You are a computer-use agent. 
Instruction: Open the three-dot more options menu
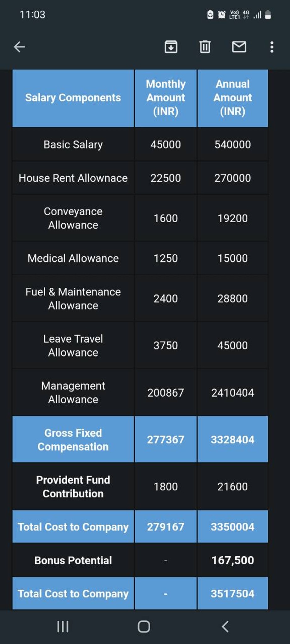point(272,47)
